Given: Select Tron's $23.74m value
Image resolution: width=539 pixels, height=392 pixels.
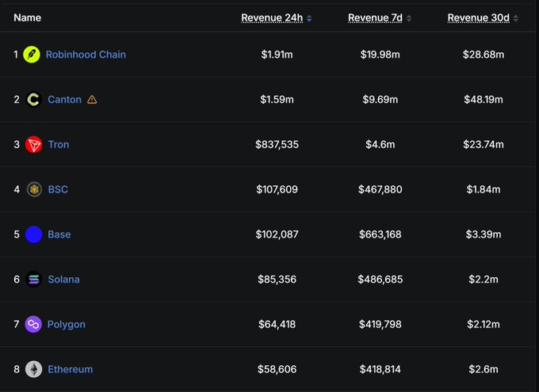Looking at the screenshot, I should 484,144.
